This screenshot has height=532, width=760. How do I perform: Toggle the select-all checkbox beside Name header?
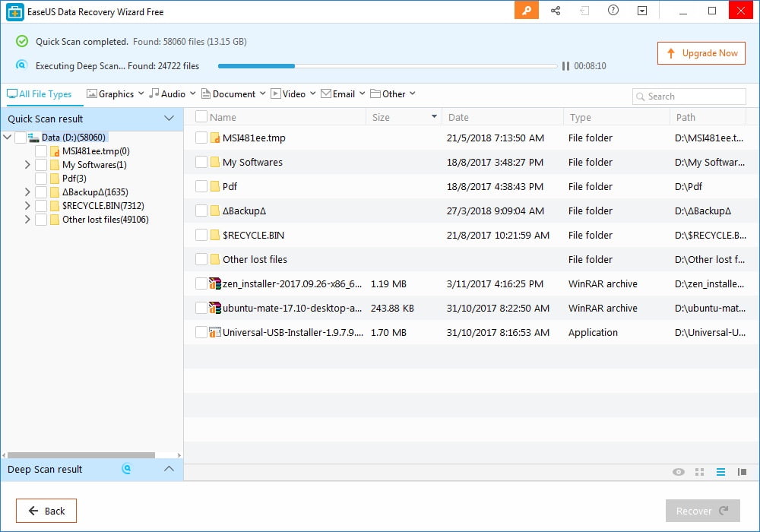click(x=201, y=117)
